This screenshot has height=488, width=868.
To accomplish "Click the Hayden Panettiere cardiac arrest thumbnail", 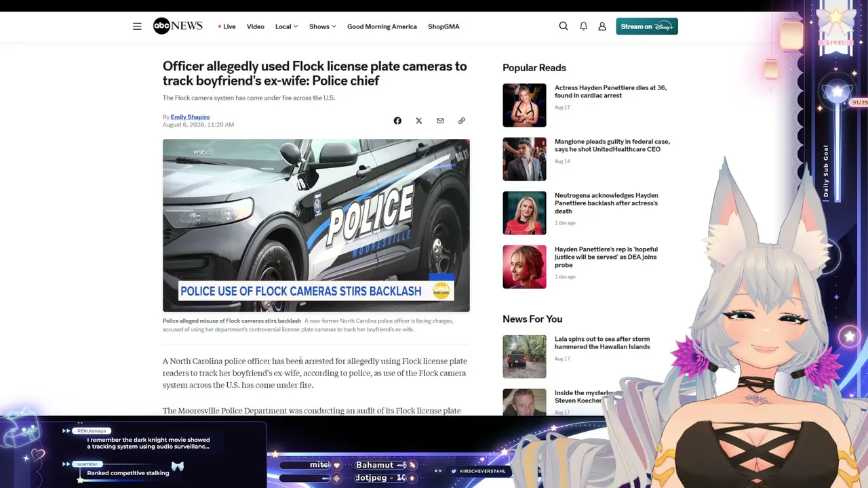I will (x=524, y=105).
